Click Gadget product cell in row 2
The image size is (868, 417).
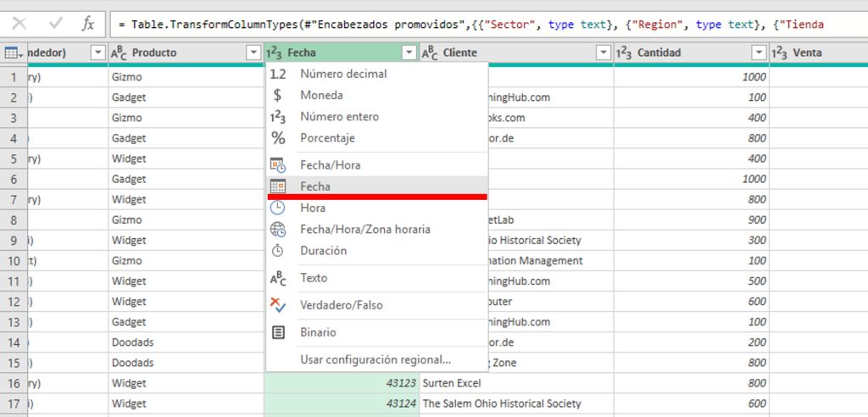186,97
